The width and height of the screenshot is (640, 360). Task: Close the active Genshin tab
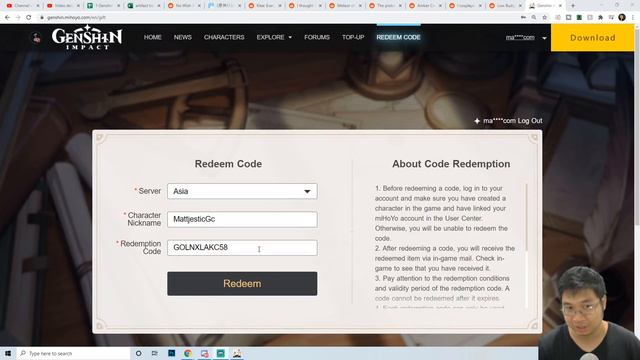point(560,6)
